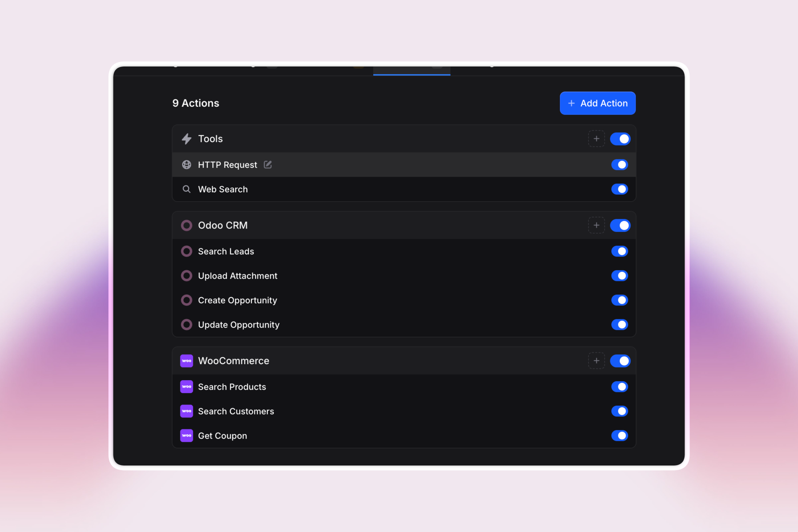The image size is (798, 532).
Task: Select the Get Coupon label
Action: [222, 436]
